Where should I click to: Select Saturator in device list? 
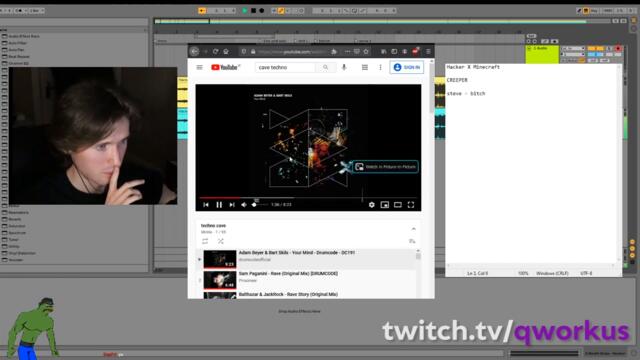(17, 226)
